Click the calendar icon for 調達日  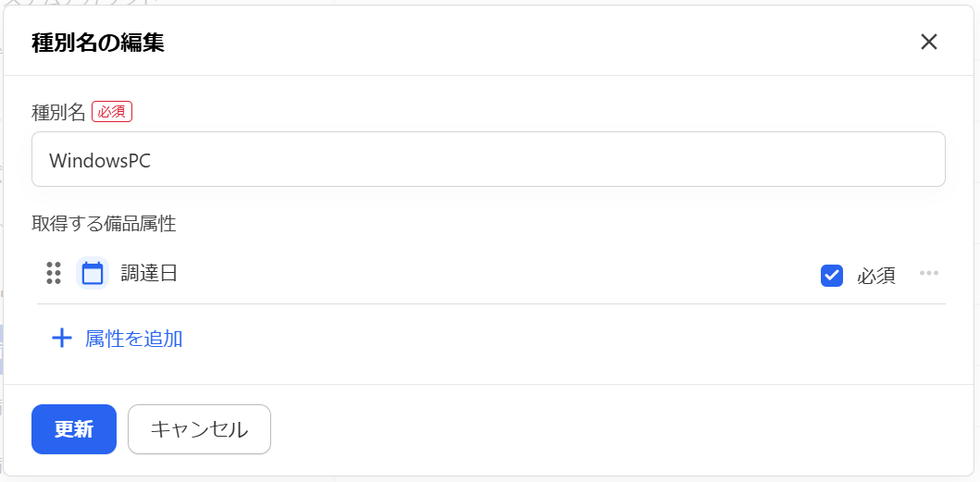click(x=93, y=273)
